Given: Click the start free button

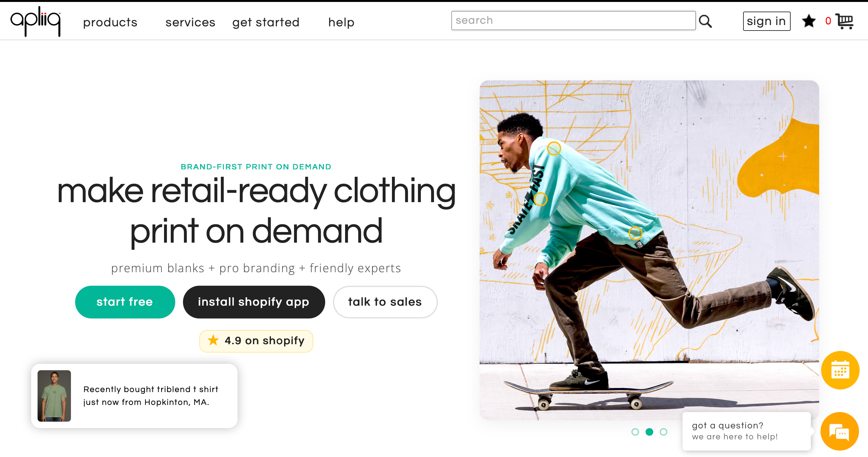Looking at the screenshot, I should coord(125,302).
